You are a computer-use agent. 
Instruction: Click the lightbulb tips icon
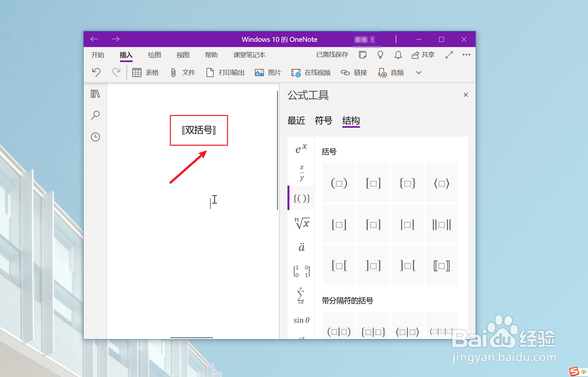click(x=380, y=55)
